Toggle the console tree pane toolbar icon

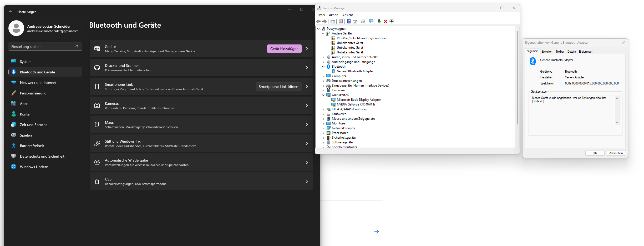coord(333,21)
